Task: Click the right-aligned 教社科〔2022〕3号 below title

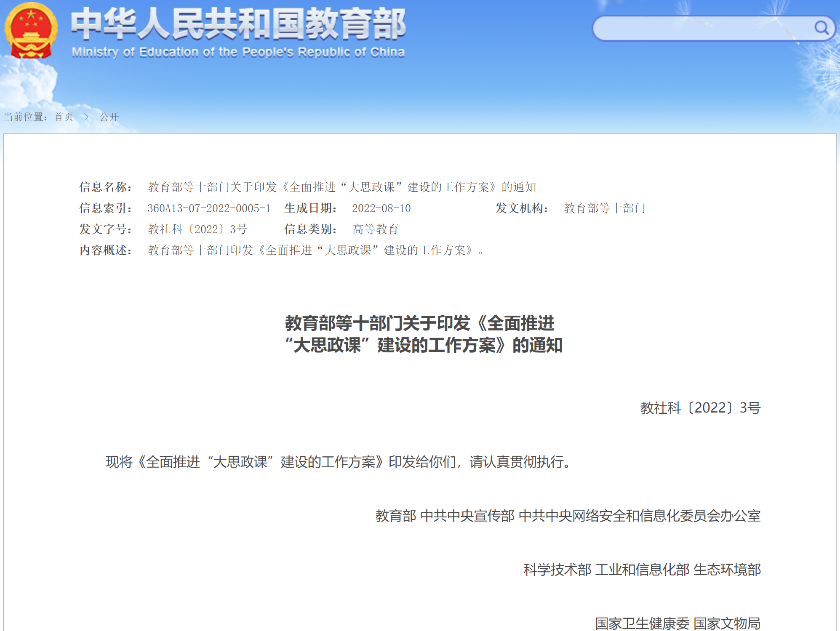Action: pos(701,408)
